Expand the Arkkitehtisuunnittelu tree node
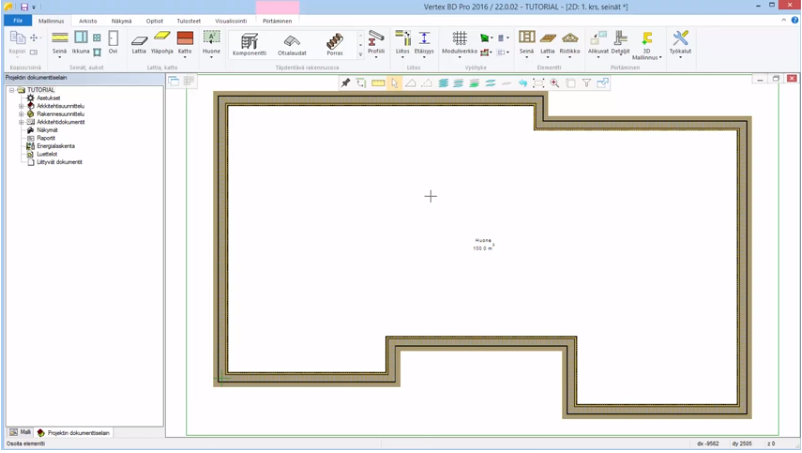802x453 pixels. [21, 106]
